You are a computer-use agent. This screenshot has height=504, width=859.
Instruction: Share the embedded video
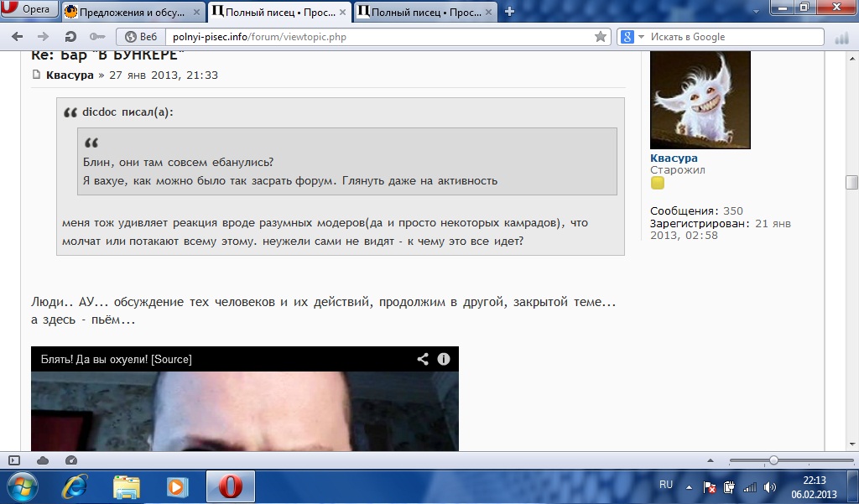click(x=423, y=359)
